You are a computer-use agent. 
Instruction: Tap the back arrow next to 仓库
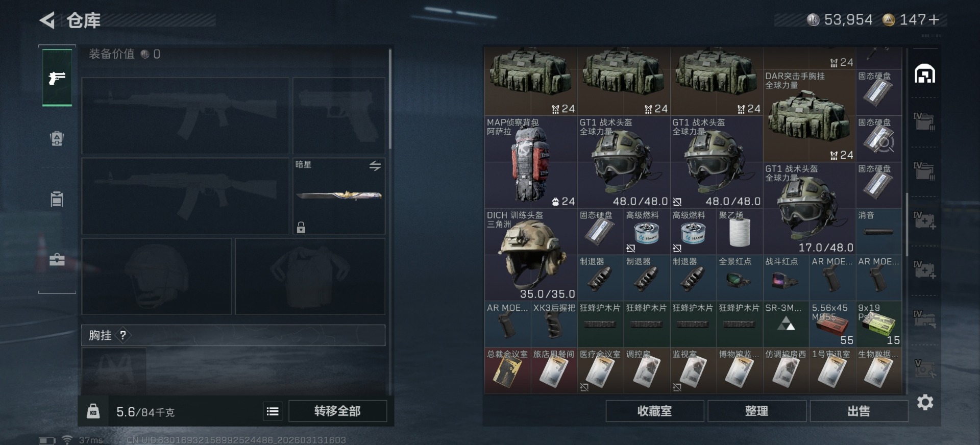pos(47,20)
